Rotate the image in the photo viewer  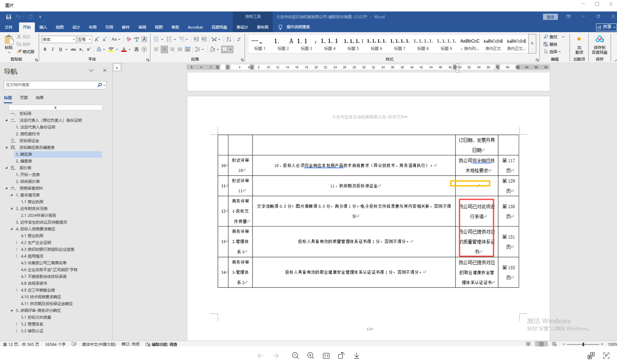[x=341, y=356]
